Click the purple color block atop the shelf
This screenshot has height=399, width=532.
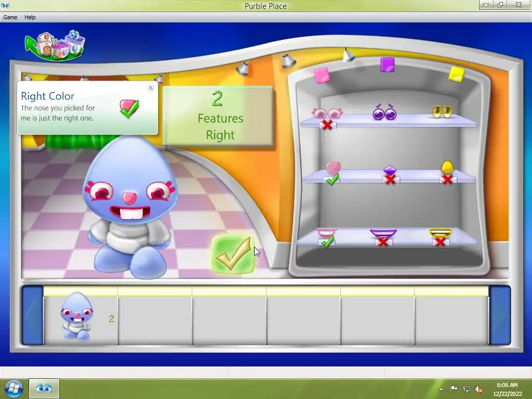pos(388,65)
